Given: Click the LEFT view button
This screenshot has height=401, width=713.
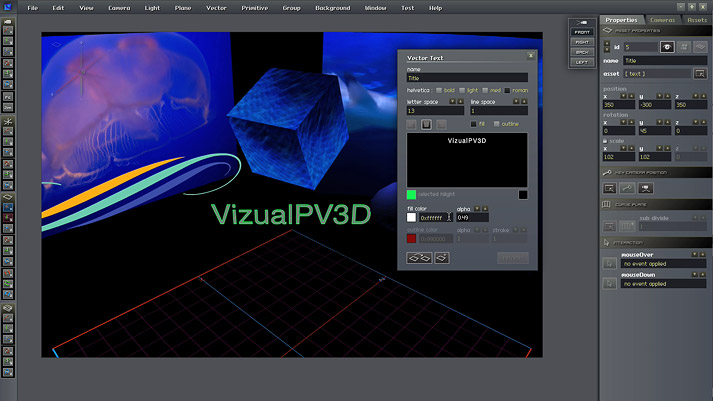Looking at the screenshot, I should 581,62.
